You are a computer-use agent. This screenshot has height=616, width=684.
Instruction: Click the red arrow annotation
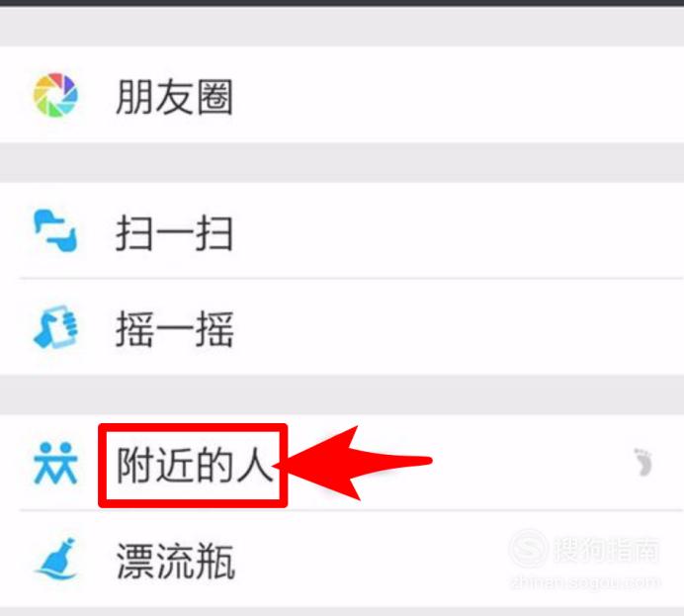coord(354,464)
